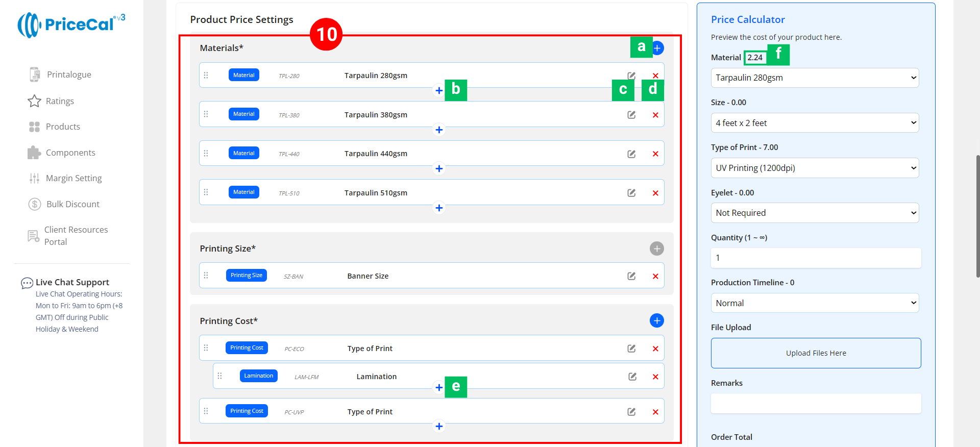
Task: Add a new Printing Cost item
Action: click(x=656, y=320)
